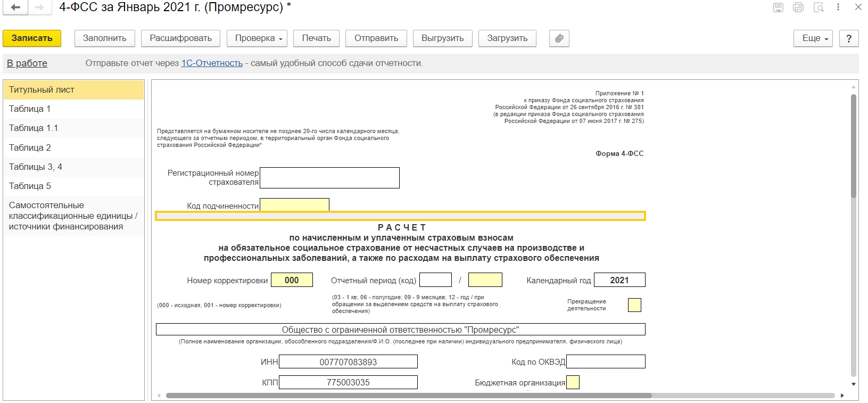The image size is (868, 403).
Task: Open Самостоятельные классификационные единицы section
Action: click(x=73, y=216)
